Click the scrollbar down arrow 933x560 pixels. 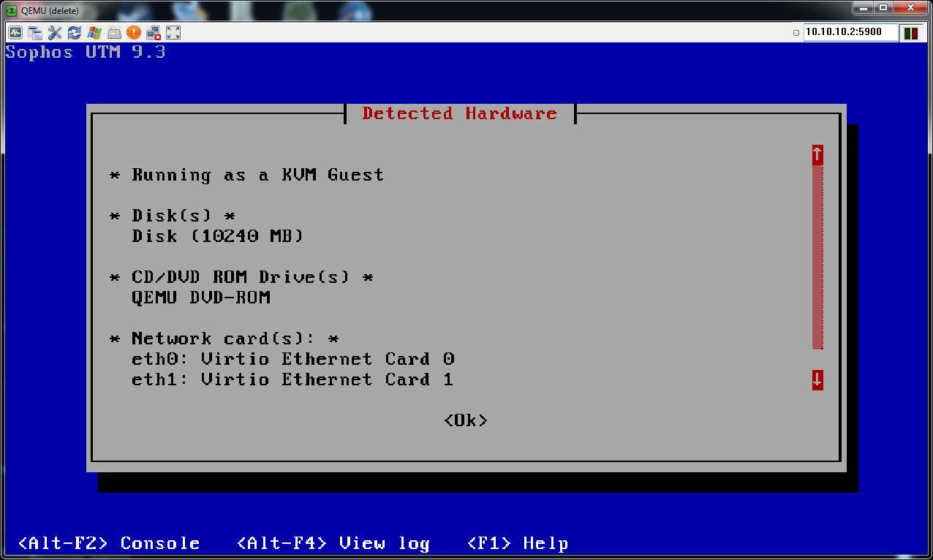817,379
